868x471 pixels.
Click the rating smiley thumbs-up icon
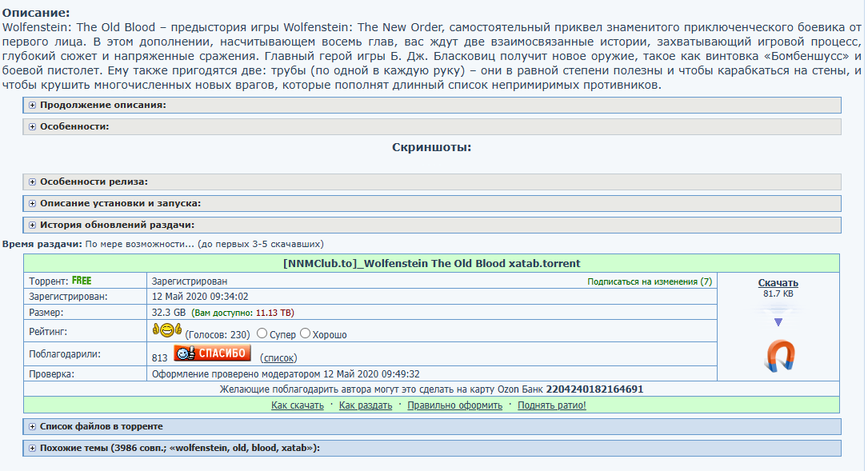166,330
